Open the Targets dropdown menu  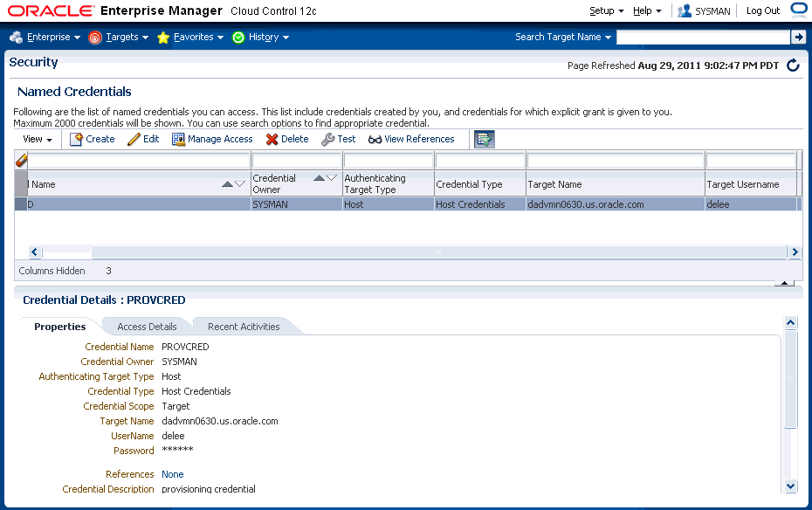pyautogui.click(x=127, y=38)
